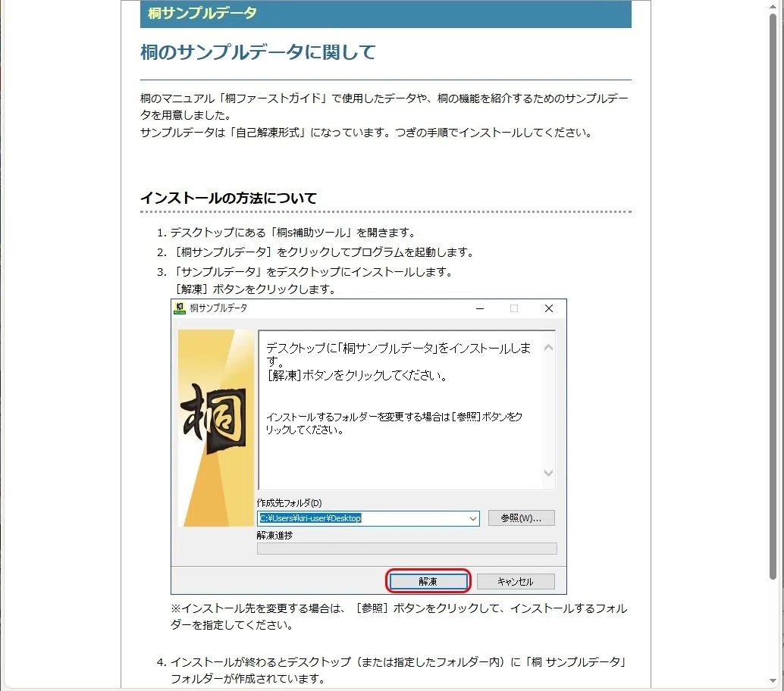The image size is (784, 691).
Task: Close the 桐サンプルデータ dialog
Action: point(548,308)
